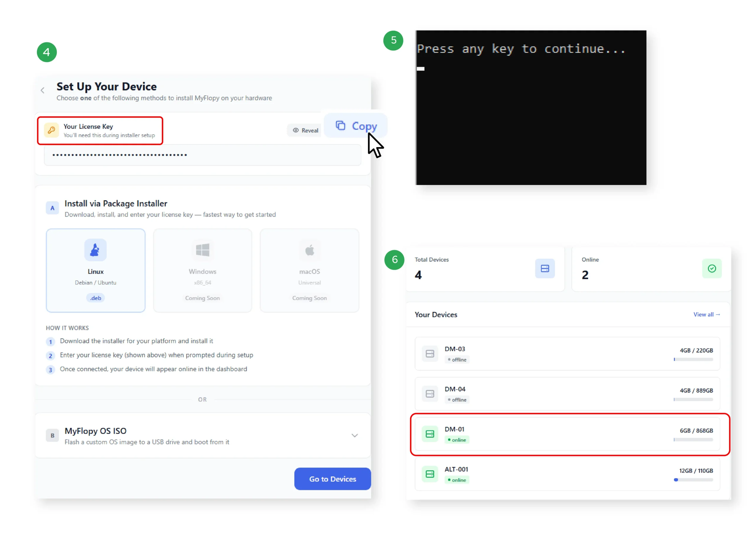Toggle Reveal to show the license key
The width and height of the screenshot is (756, 548).
pos(305,130)
